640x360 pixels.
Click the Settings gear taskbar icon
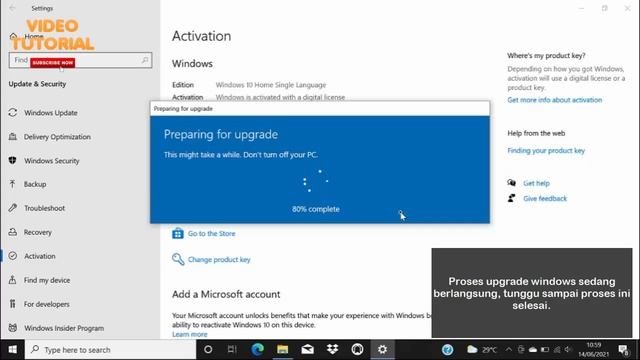coord(382,350)
